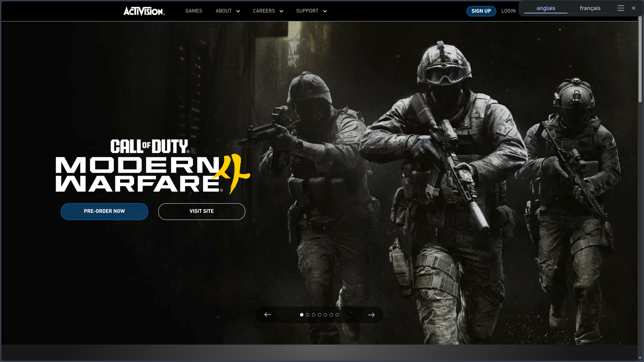Select the first carousel dot
The image size is (644, 362).
pyautogui.click(x=302, y=315)
